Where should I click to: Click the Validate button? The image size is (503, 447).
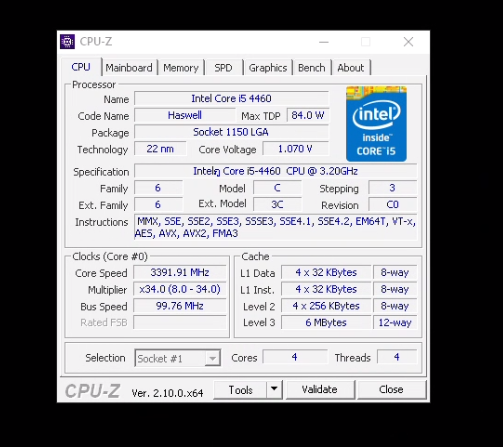coord(320,389)
